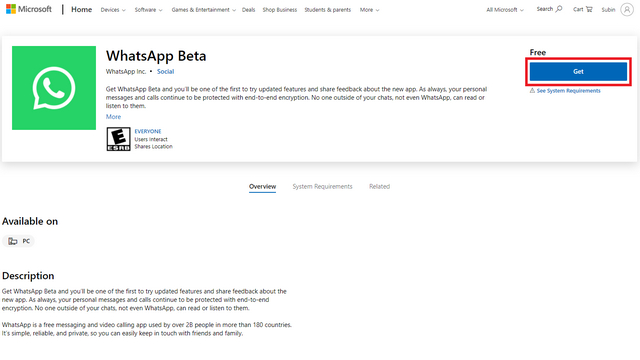This screenshot has width=640, height=360.
Task: Click the Shares Location rating descriptor
Action: [153, 147]
